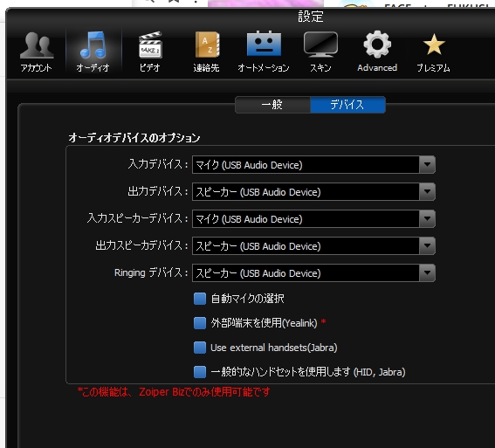Open the 連絡先 address book icon
The height and width of the screenshot is (448, 495).
click(207, 45)
